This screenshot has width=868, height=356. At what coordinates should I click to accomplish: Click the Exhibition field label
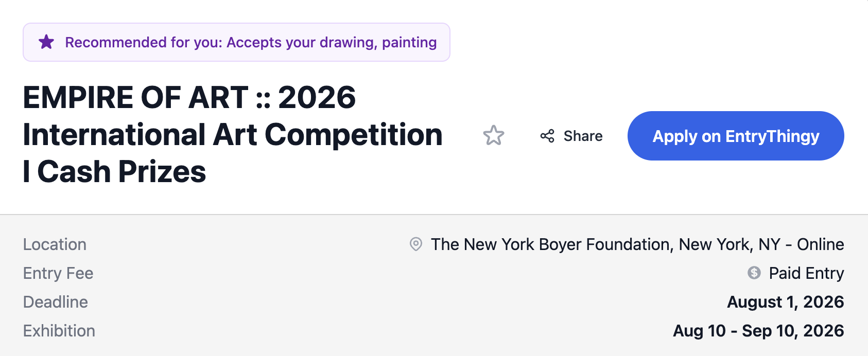[x=59, y=331]
